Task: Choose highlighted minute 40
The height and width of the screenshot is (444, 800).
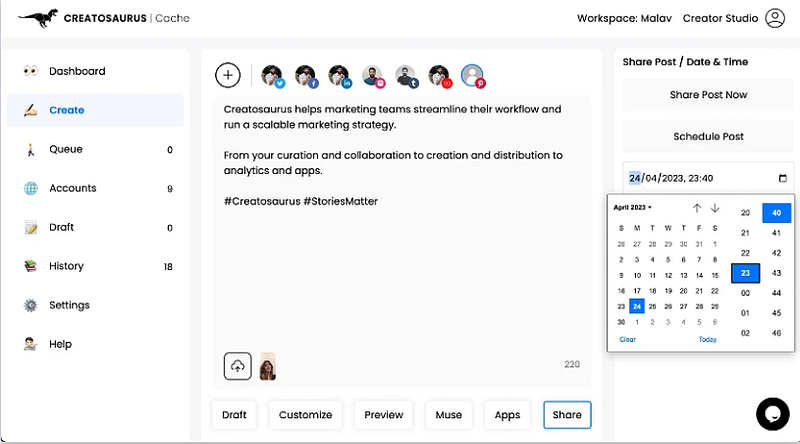Action: pyautogui.click(x=777, y=213)
